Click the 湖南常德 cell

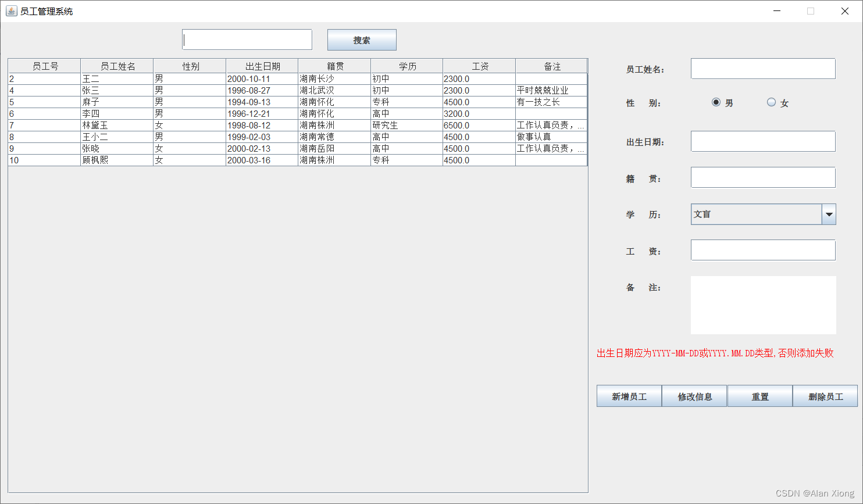point(334,137)
